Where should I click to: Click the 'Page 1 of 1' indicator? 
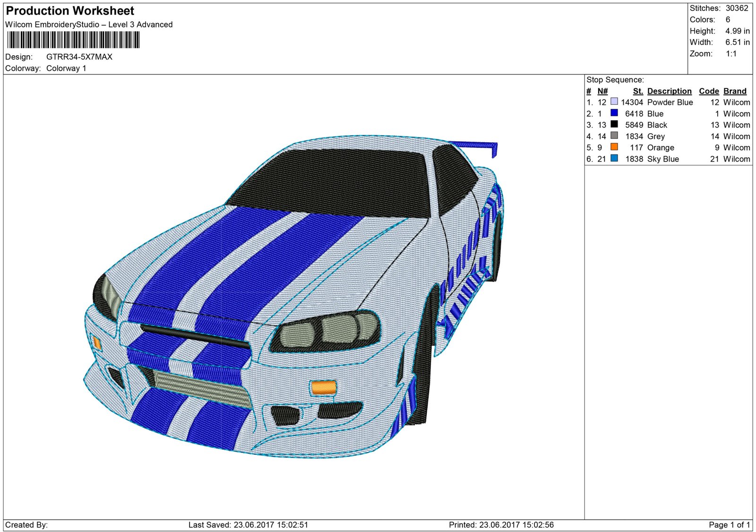coord(729,524)
